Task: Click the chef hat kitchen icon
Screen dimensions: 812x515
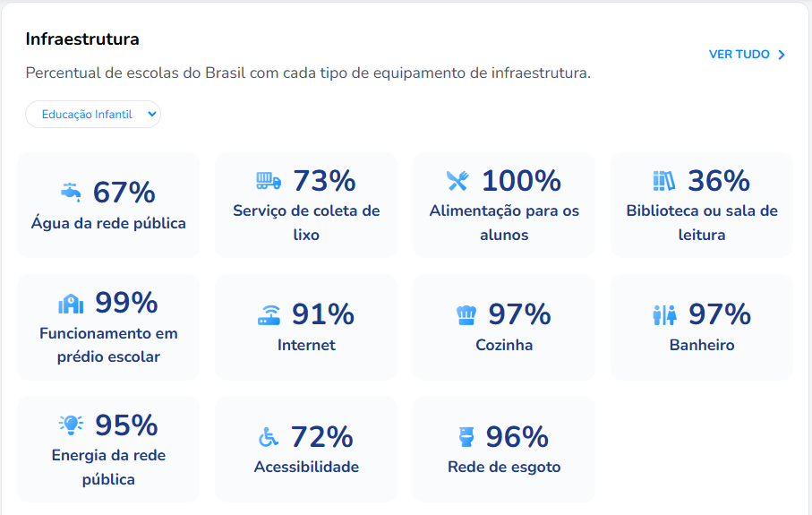Action: coord(466,315)
